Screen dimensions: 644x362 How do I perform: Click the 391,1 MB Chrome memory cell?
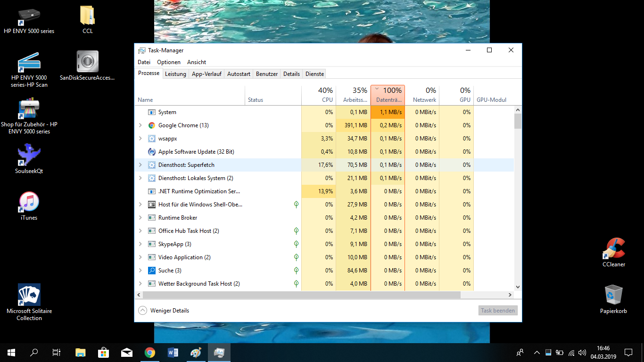[x=354, y=125]
